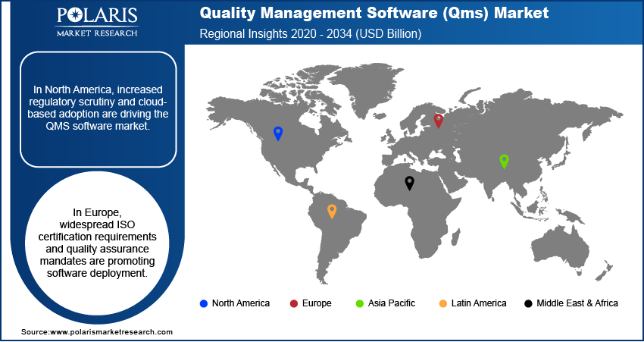Click the black Middle East & Africa pin
Image resolution: width=644 pixels, height=342 pixels.
click(x=409, y=182)
